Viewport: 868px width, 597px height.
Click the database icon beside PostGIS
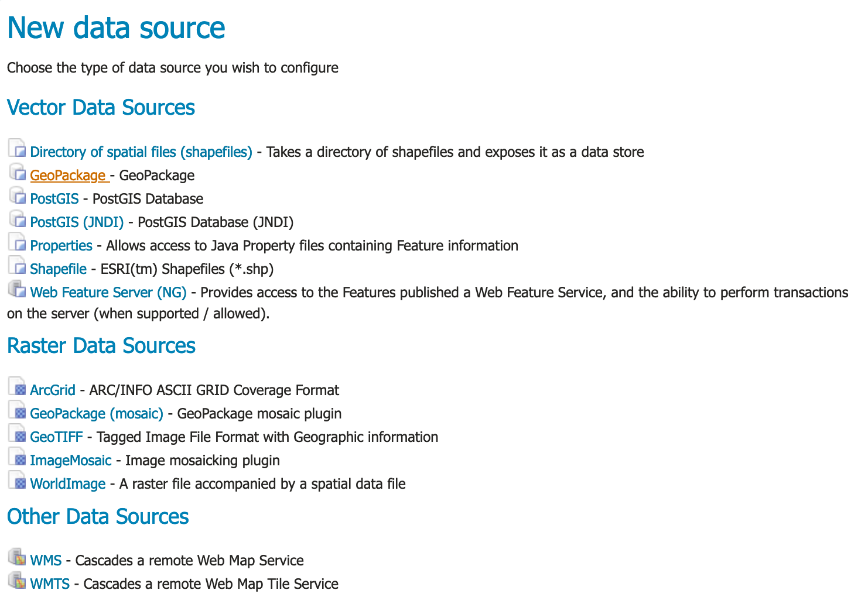point(18,196)
